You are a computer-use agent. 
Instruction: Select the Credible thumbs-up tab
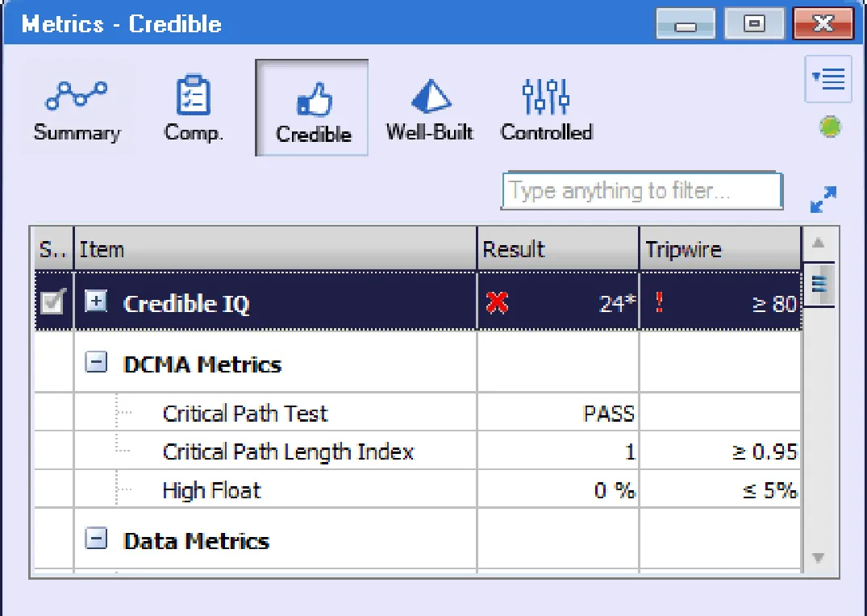coord(312,108)
